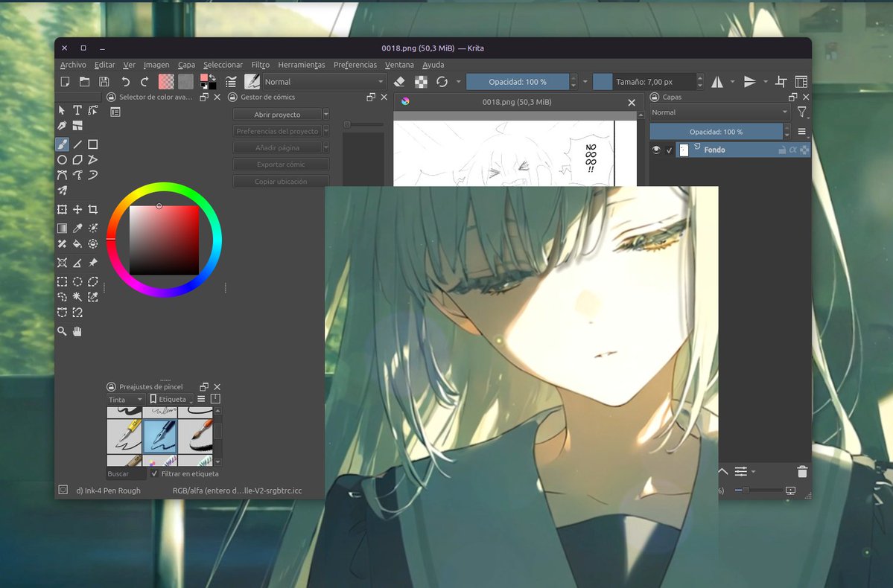
Task: Open the Archivo menu
Action: pyautogui.click(x=73, y=65)
